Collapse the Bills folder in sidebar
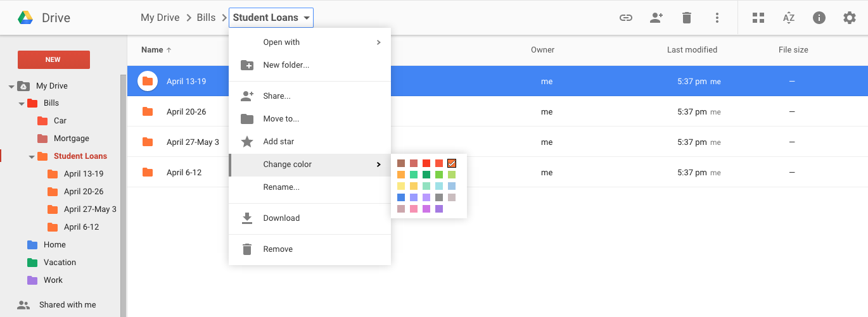This screenshot has height=317, width=868. [22, 103]
